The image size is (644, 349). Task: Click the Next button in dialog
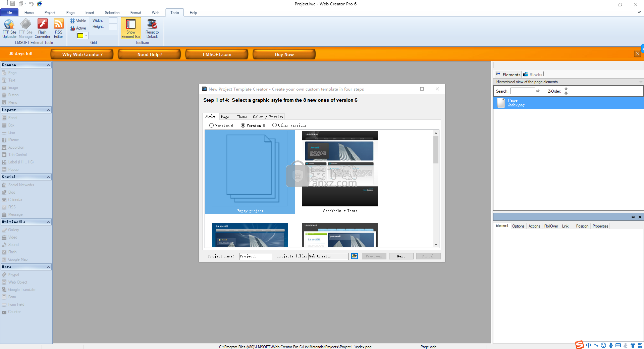click(401, 256)
